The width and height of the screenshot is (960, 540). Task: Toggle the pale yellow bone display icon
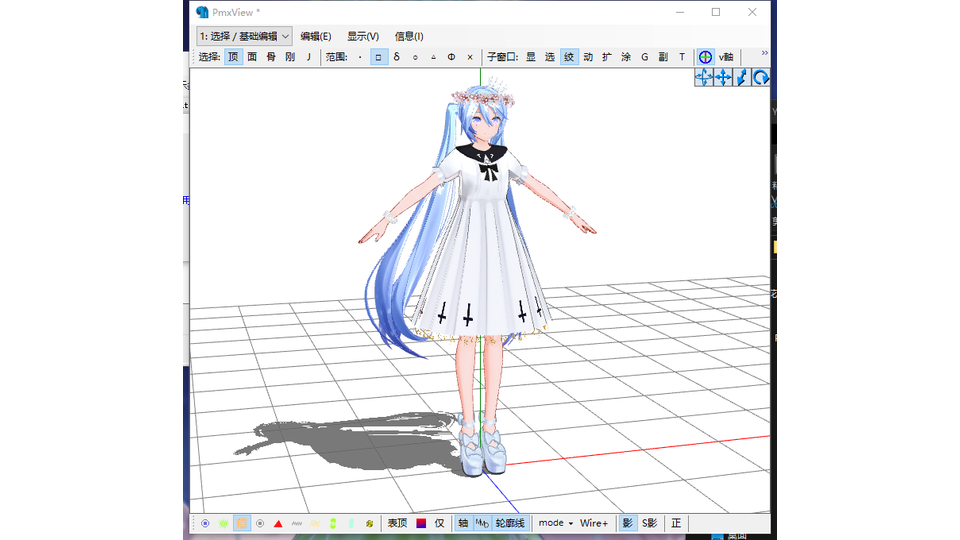pyautogui.click(x=315, y=523)
